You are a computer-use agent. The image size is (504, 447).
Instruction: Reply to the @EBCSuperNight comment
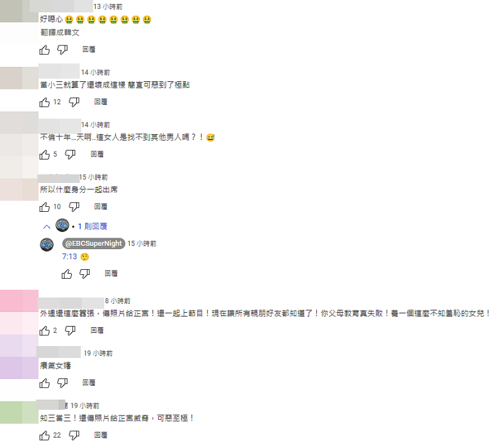point(111,274)
